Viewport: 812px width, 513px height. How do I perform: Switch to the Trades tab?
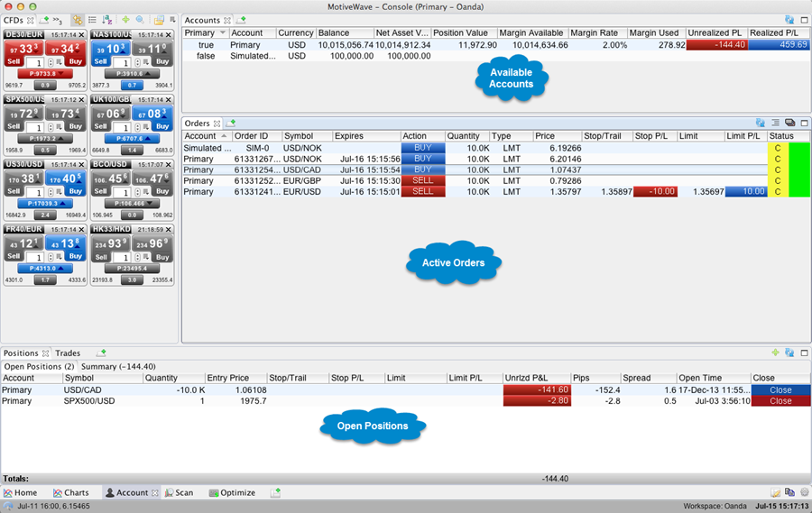click(67, 353)
